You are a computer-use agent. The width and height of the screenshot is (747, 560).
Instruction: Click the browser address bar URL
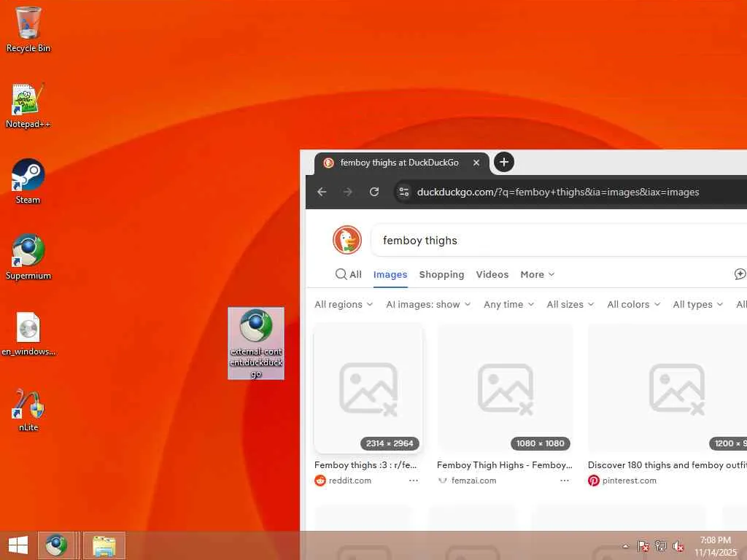pos(558,192)
